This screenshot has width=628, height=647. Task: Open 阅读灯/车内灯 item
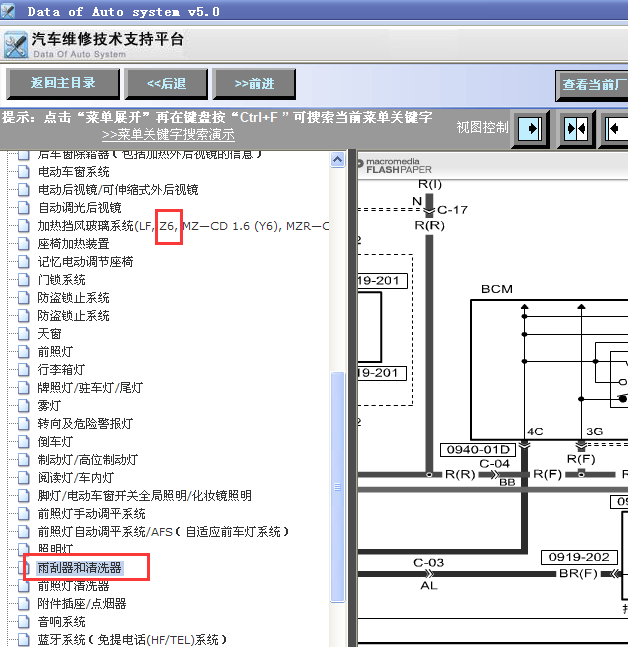(x=76, y=478)
